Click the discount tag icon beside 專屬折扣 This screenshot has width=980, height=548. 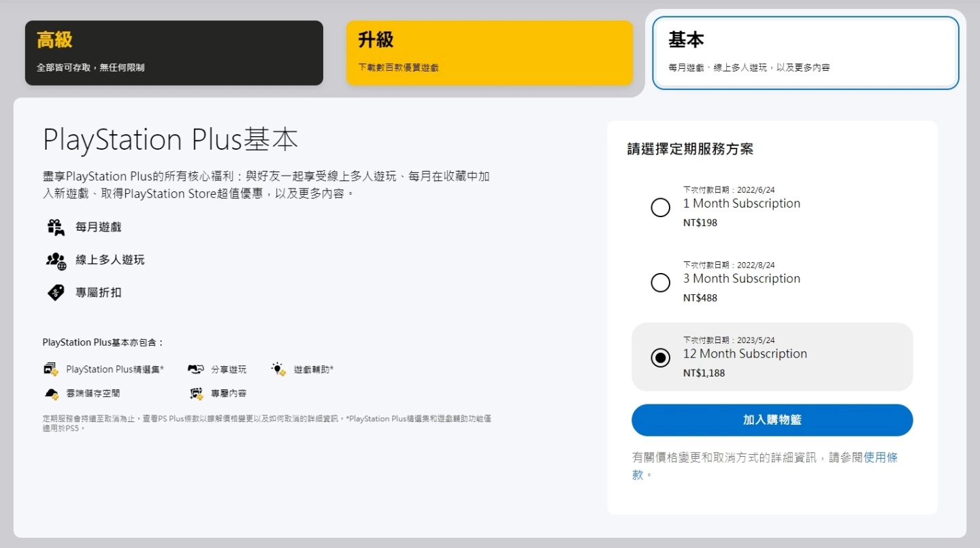[55, 292]
